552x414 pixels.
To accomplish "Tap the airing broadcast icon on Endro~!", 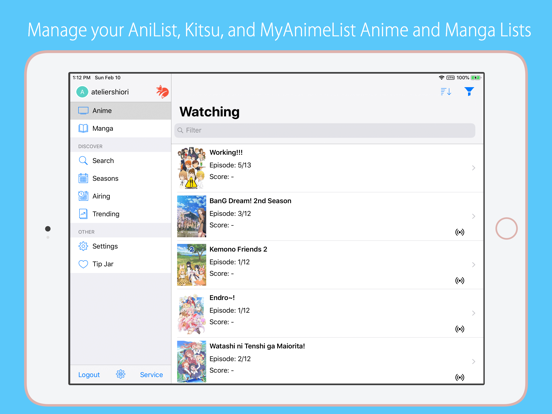I will pos(459,329).
